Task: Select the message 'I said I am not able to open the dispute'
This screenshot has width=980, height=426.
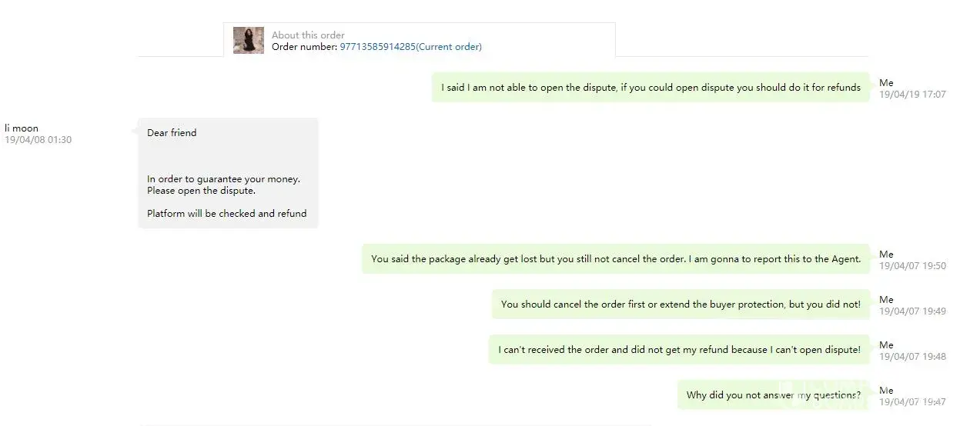Action: 651,88
